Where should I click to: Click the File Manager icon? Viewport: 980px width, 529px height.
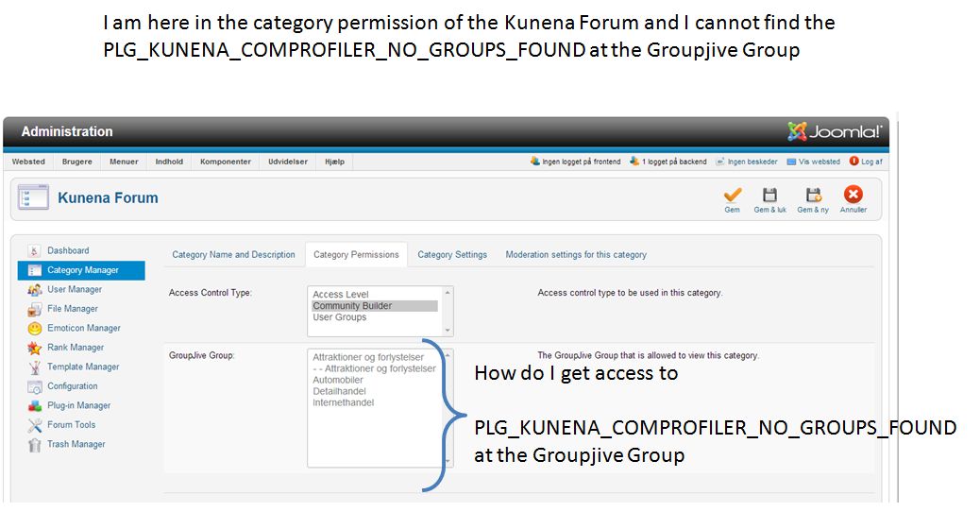coord(34,309)
